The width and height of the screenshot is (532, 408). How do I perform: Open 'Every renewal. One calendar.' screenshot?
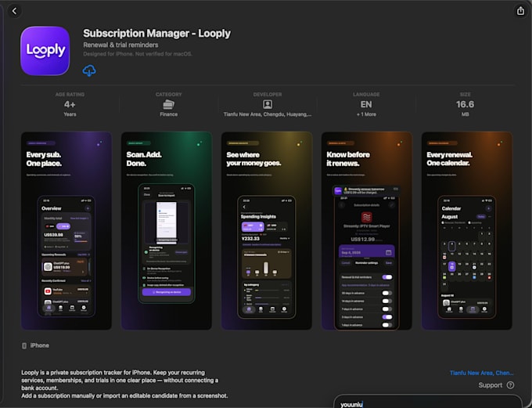467,231
